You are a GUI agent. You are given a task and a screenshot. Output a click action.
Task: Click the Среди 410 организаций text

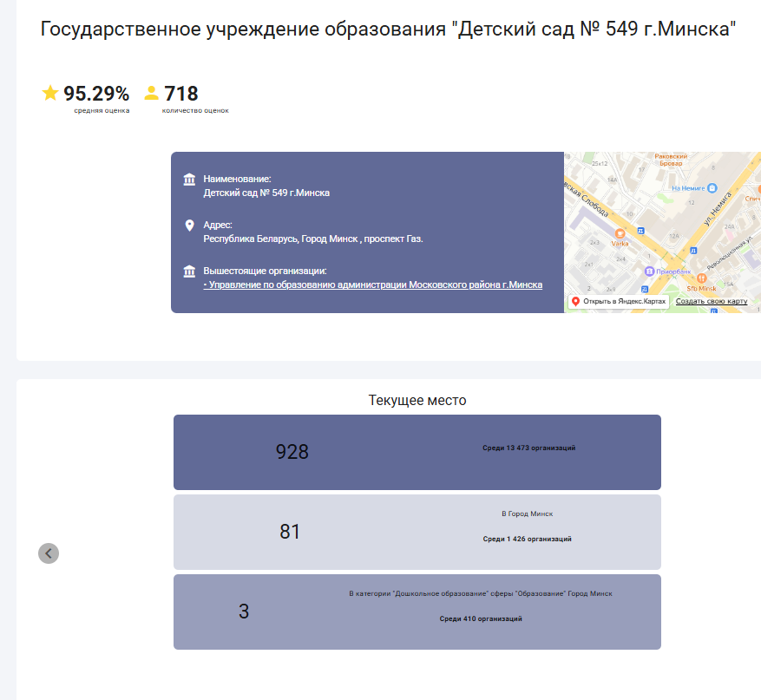pos(481,618)
